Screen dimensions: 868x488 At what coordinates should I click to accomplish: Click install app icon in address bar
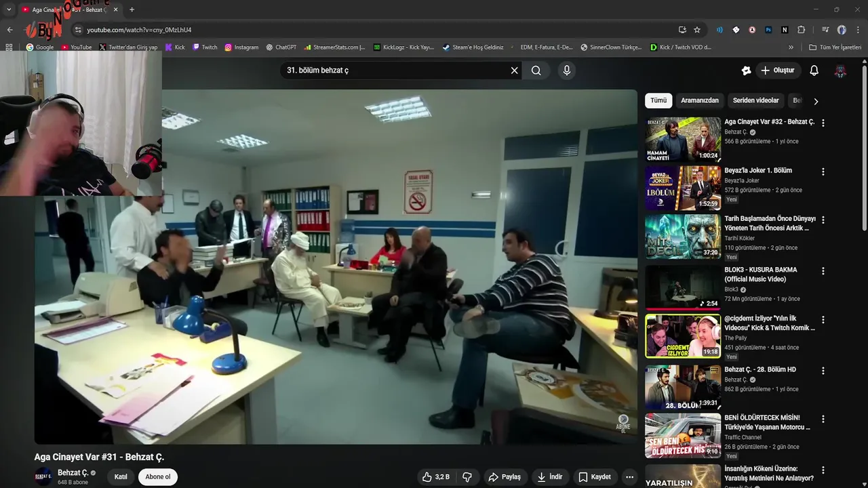click(x=682, y=30)
